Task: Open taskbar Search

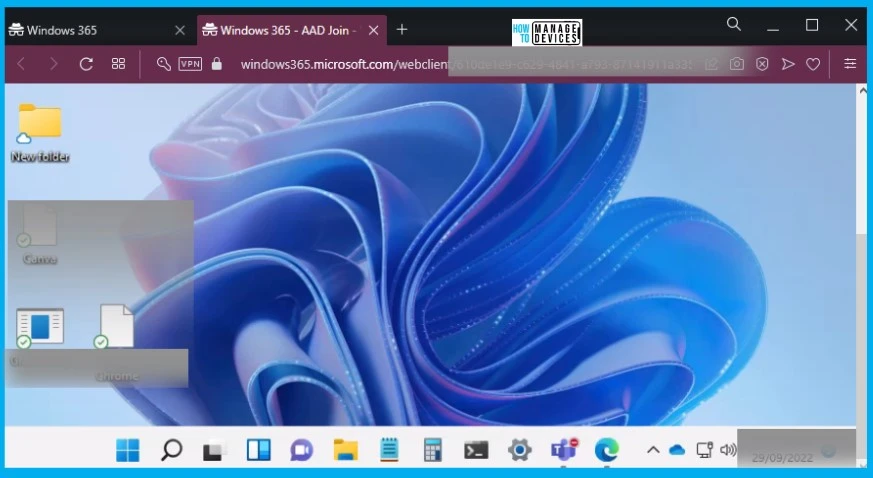Action: 171,450
